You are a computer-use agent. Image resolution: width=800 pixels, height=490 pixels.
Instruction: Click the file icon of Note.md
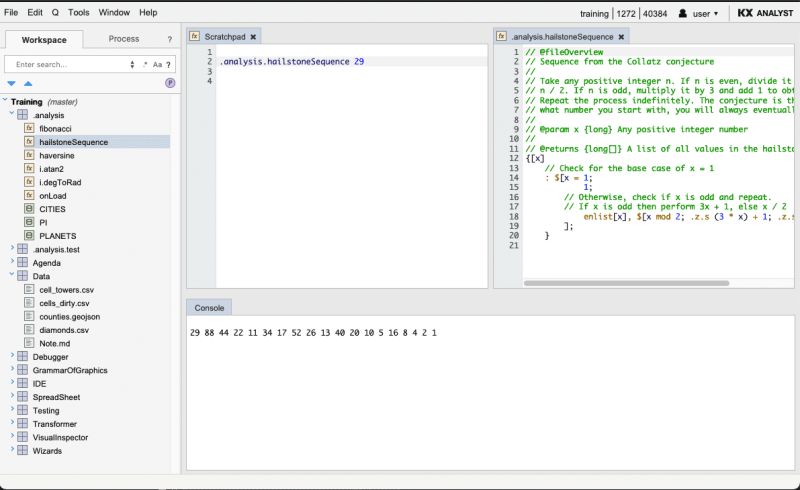pos(29,343)
